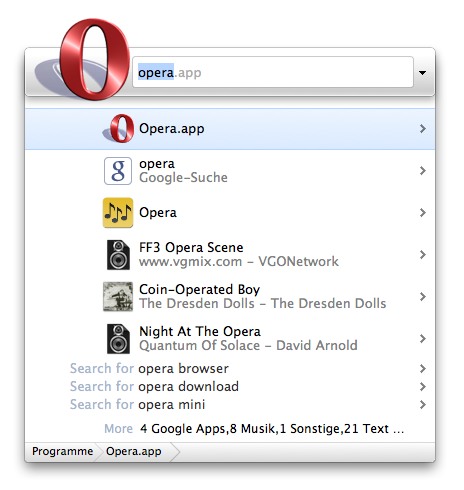Screen dimensions: 464x490
Task: Click the Programme breadcrumb
Action: tap(62, 451)
